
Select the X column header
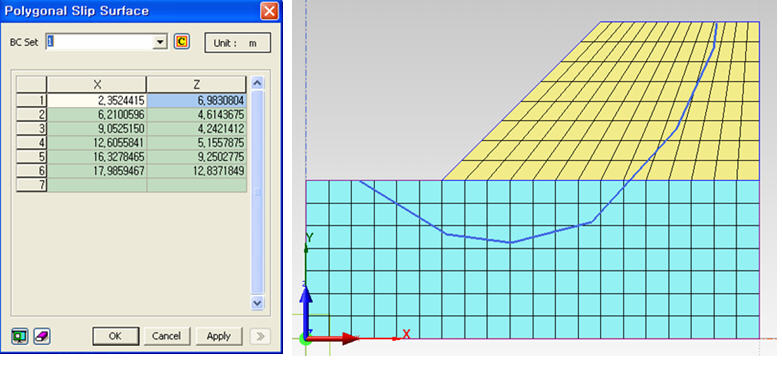(97, 84)
